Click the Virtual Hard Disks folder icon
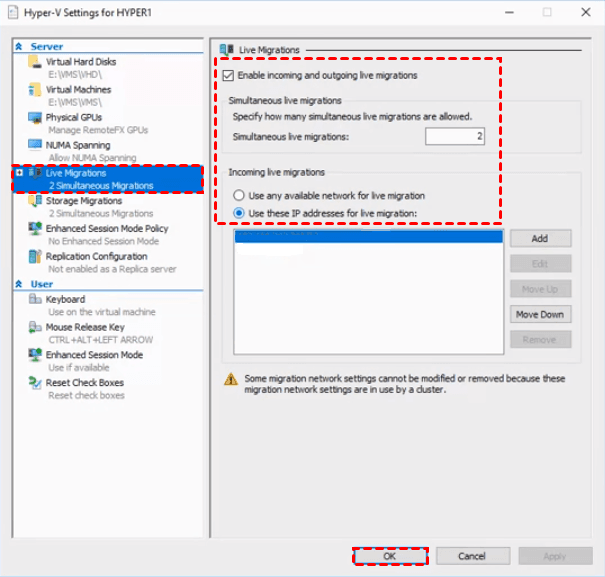Image resolution: width=605 pixels, height=577 pixels. 35,62
